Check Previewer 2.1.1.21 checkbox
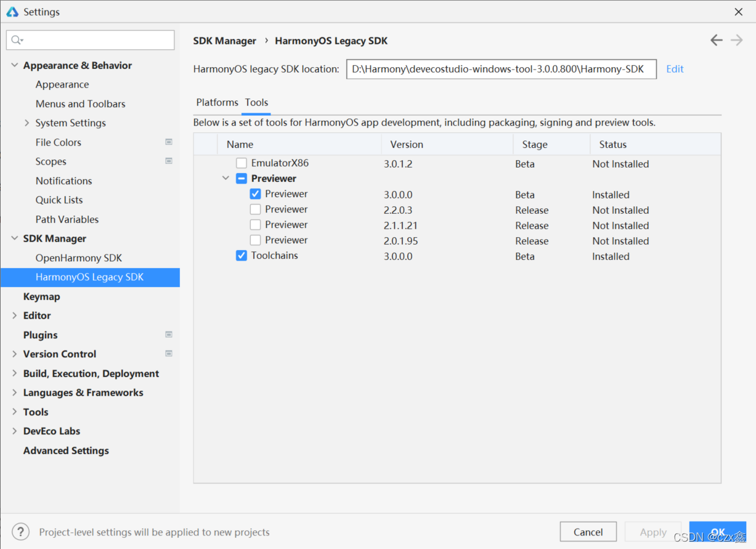756x549 pixels. pyautogui.click(x=256, y=225)
